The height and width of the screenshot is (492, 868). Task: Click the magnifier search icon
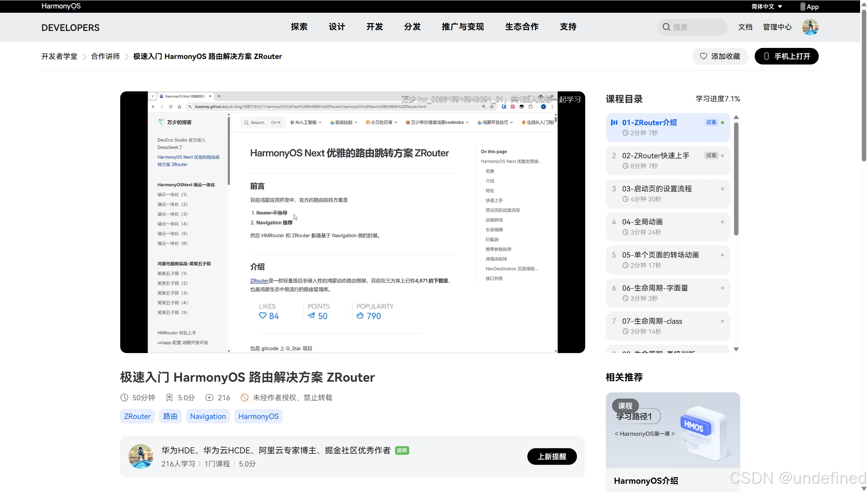tap(666, 27)
